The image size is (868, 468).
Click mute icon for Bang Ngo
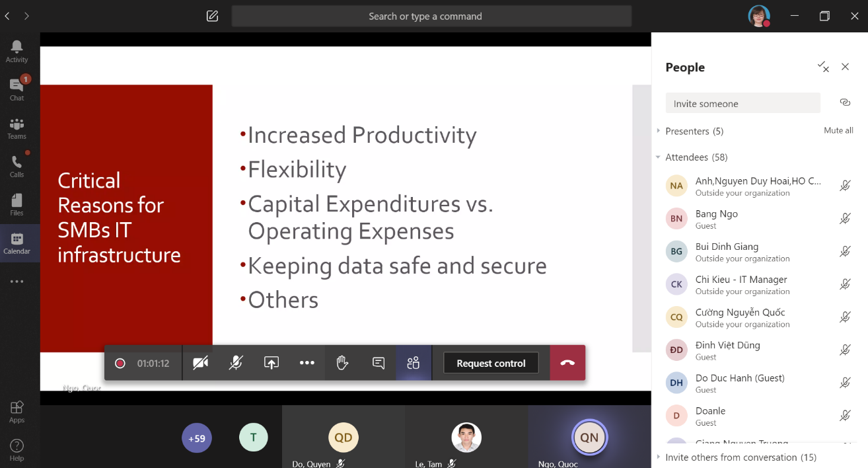click(845, 219)
